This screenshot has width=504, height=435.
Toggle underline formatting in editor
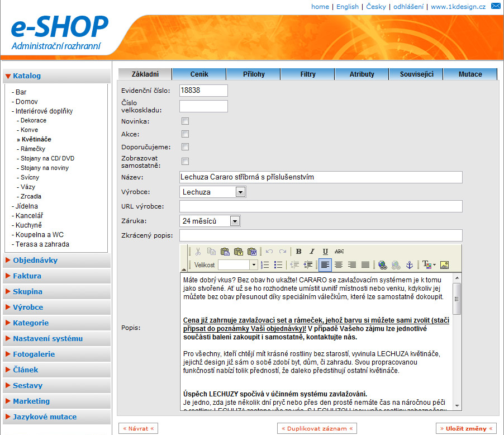point(325,251)
